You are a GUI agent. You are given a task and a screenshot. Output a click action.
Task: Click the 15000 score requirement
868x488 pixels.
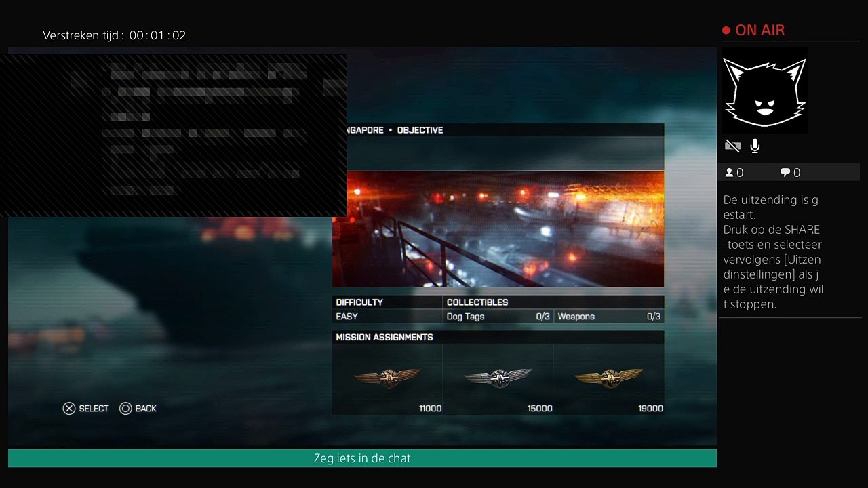coord(540,409)
